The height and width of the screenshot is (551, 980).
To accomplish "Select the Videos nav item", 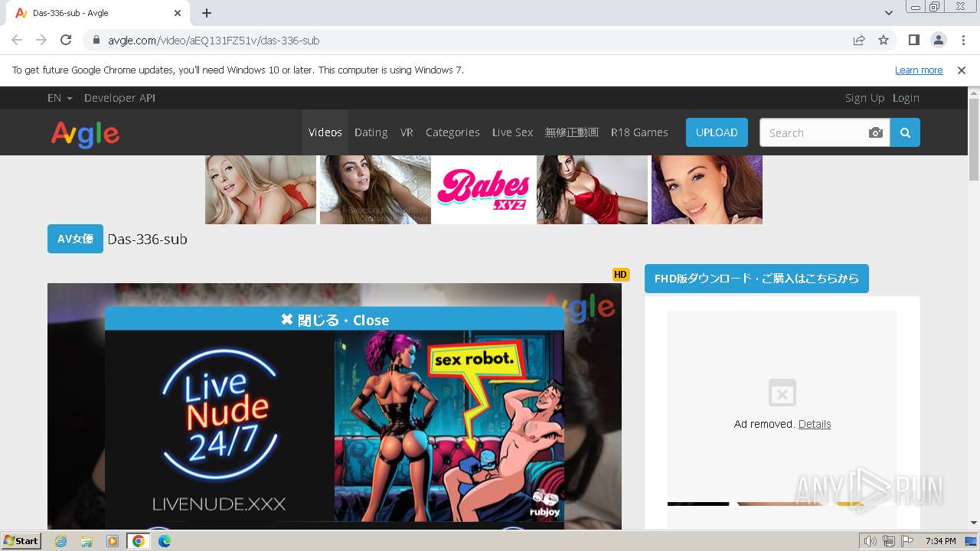I will [325, 132].
